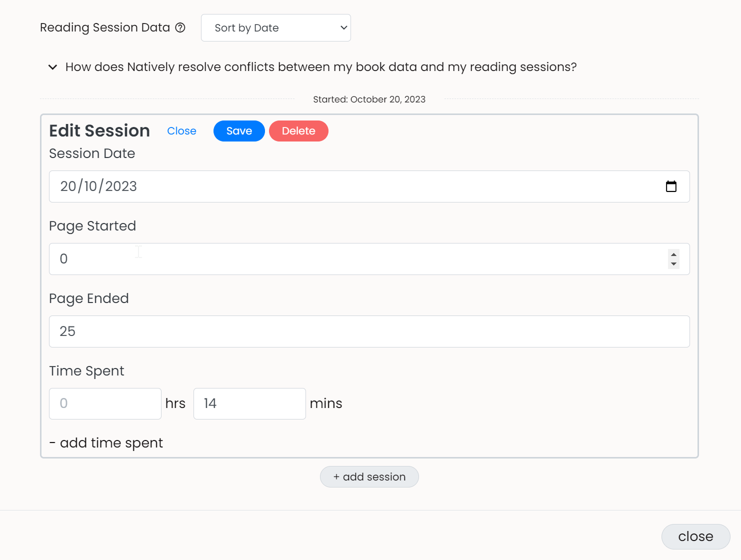The image size is (741, 560).
Task: Click the conflicts question text to expand it
Action: (321, 67)
